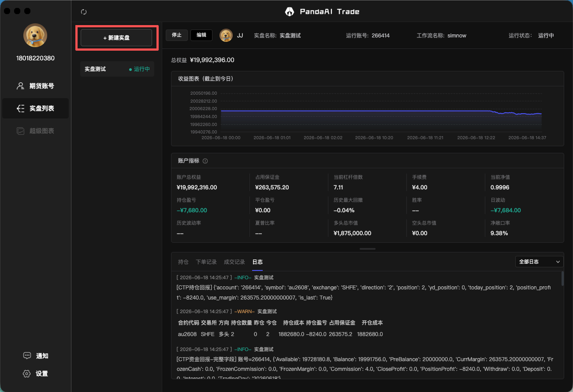Click the phone number 18018220380
The width and height of the screenshot is (573, 392).
pos(35,58)
